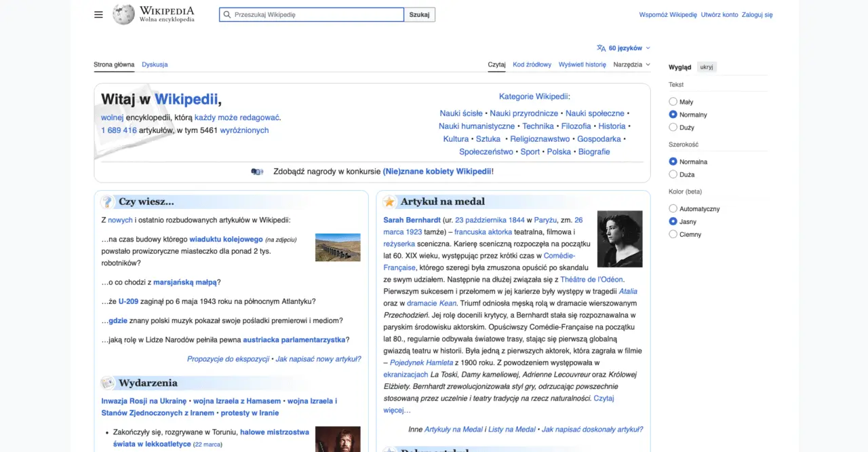Click the magnifying glass in the search bar
Viewport: 868px width, 452px height.
point(226,14)
